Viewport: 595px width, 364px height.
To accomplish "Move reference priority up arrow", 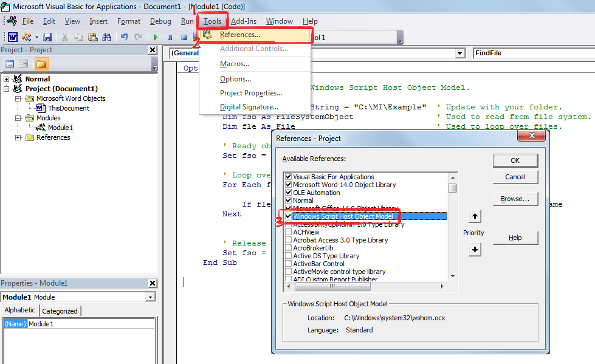I will (x=475, y=216).
